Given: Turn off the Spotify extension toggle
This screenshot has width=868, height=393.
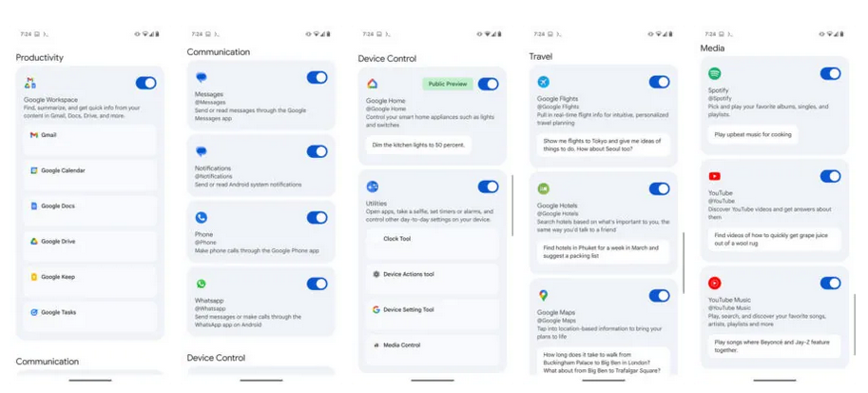Looking at the screenshot, I should click(x=830, y=74).
